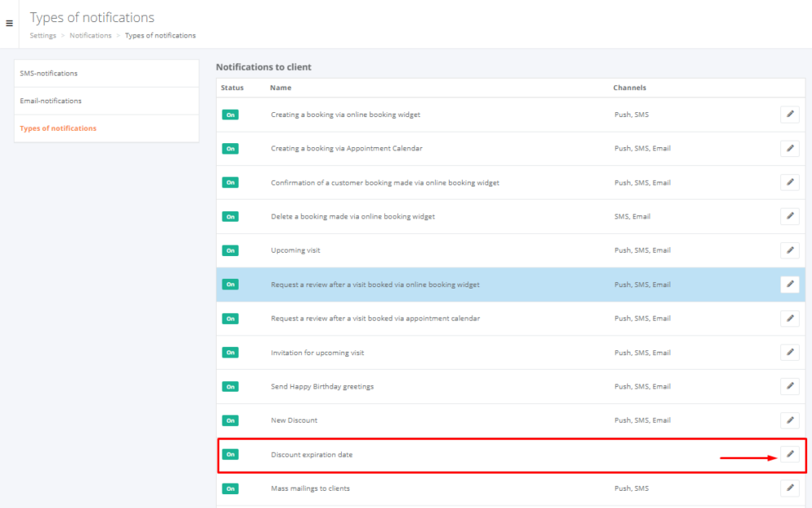Toggle status for Delete a booking notification

point(231,217)
